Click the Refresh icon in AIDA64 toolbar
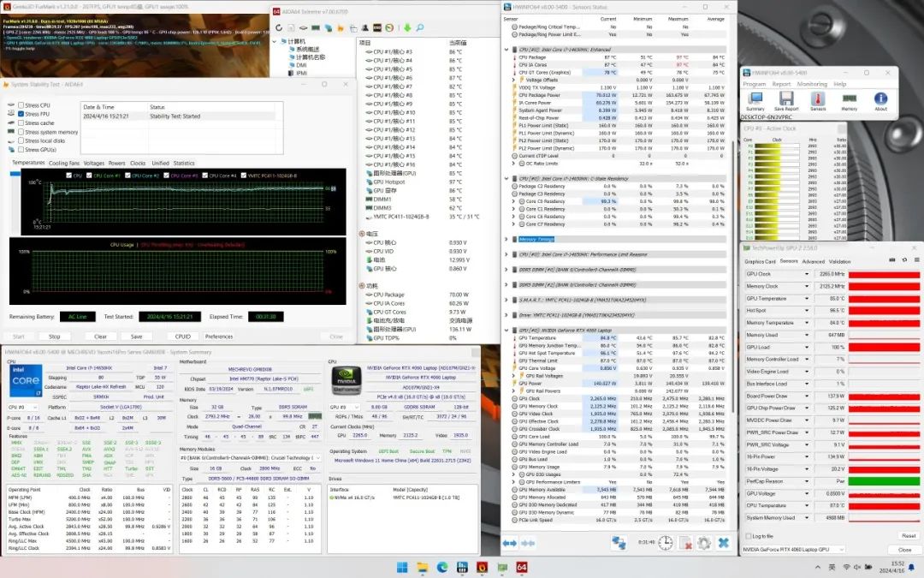The image size is (924, 578). [x=279, y=27]
